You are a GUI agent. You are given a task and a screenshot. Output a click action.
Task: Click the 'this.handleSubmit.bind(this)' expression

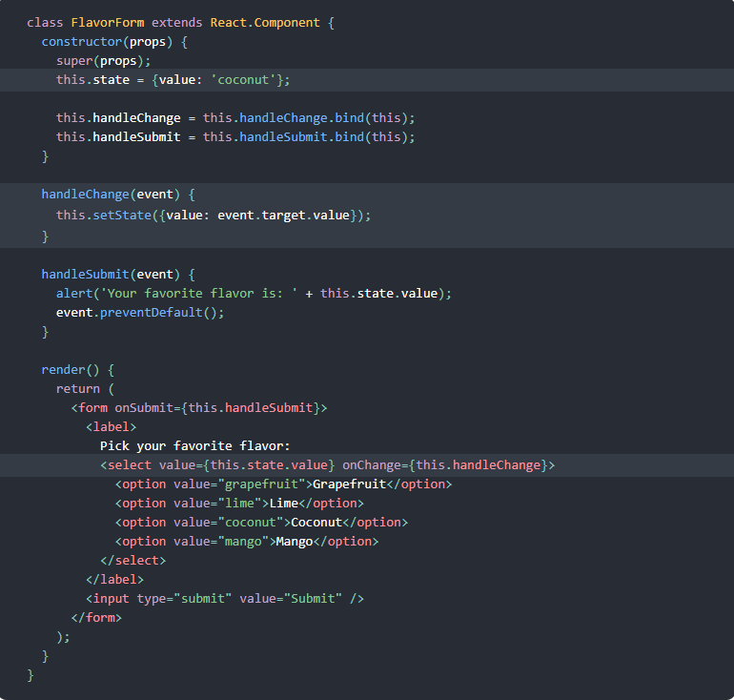pyautogui.click(x=305, y=136)
